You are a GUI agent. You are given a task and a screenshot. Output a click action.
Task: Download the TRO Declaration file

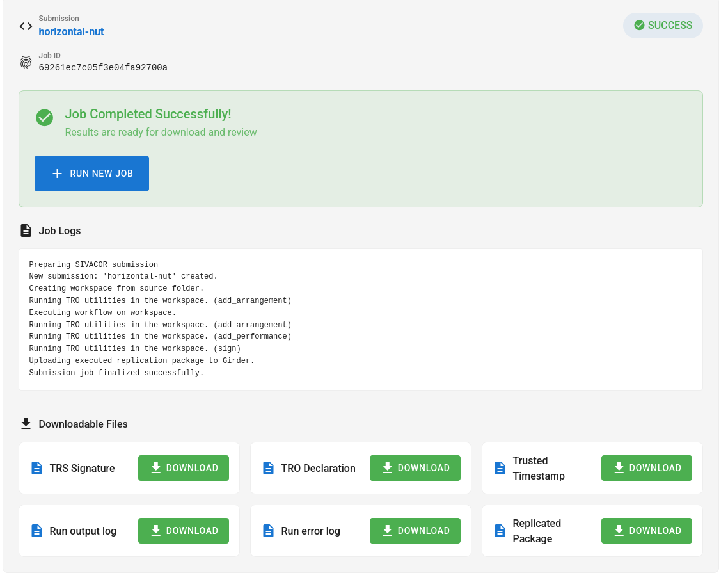pyautogui.click(x=415, y=468)
